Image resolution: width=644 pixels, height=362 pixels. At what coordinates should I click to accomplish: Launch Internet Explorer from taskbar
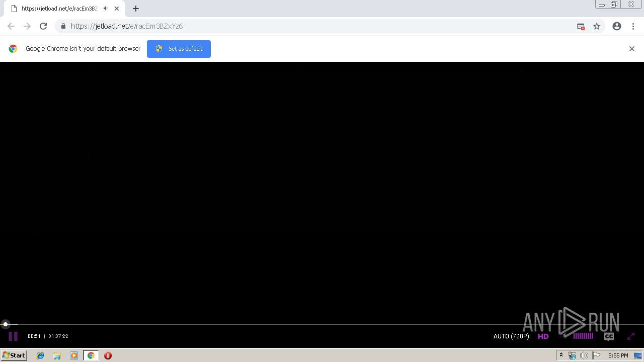(40, 355)
